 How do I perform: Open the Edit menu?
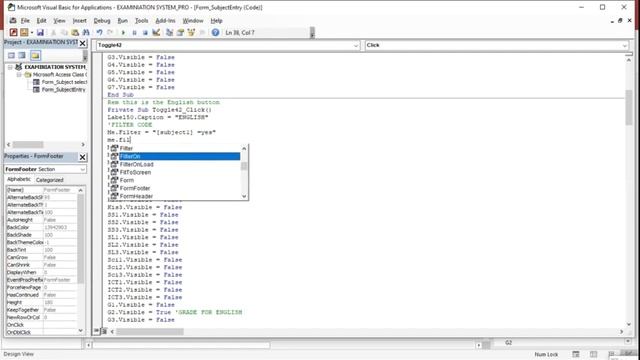(41, 20)
